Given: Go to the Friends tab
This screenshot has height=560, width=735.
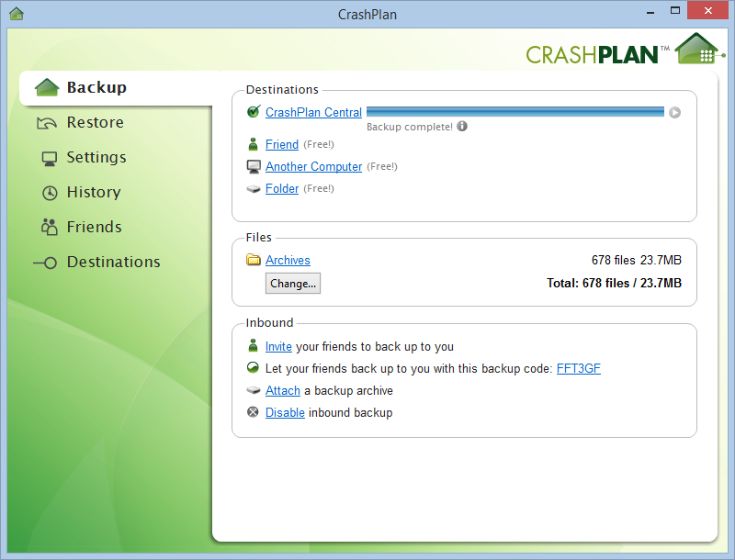Looking at the screenshot, I should (95, 227).
